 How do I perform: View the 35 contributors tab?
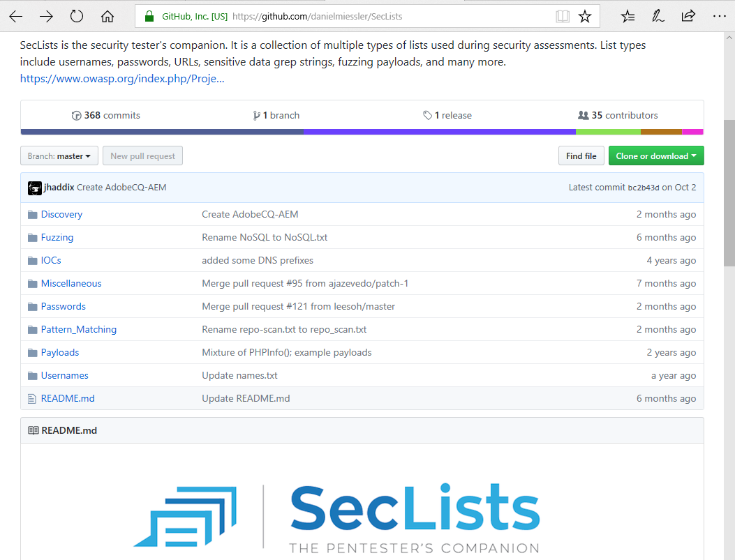618,116
